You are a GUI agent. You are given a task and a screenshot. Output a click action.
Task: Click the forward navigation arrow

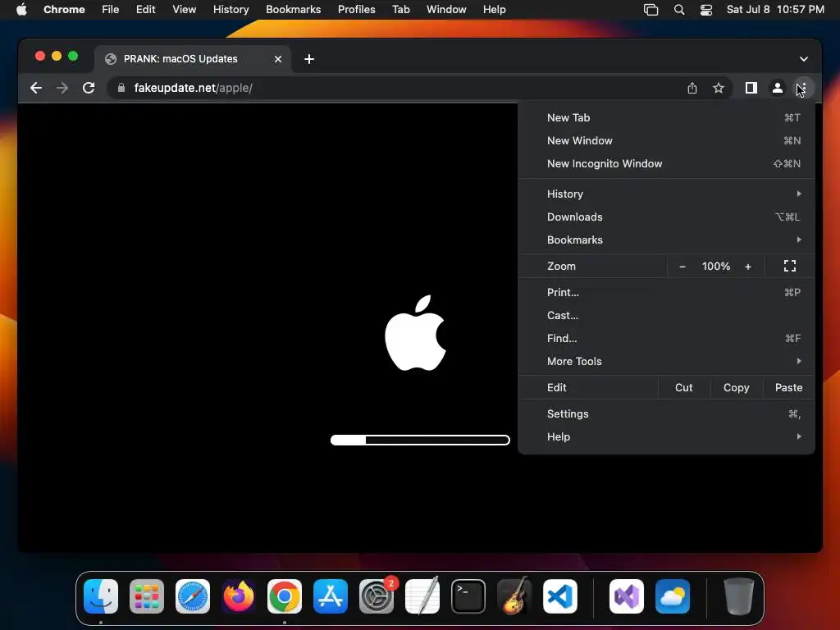[x=62, y=88]
